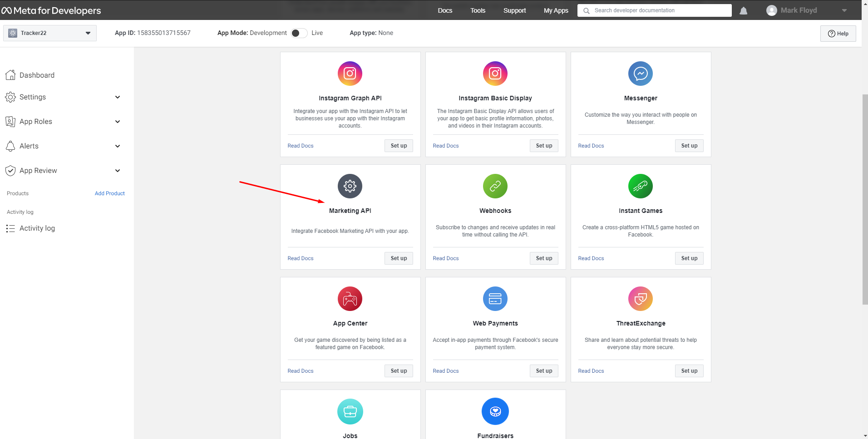Viewport: 868px width, 439px height.
Task: Open the Support menu
Action: pyautogui.click(x=514, y=10)
